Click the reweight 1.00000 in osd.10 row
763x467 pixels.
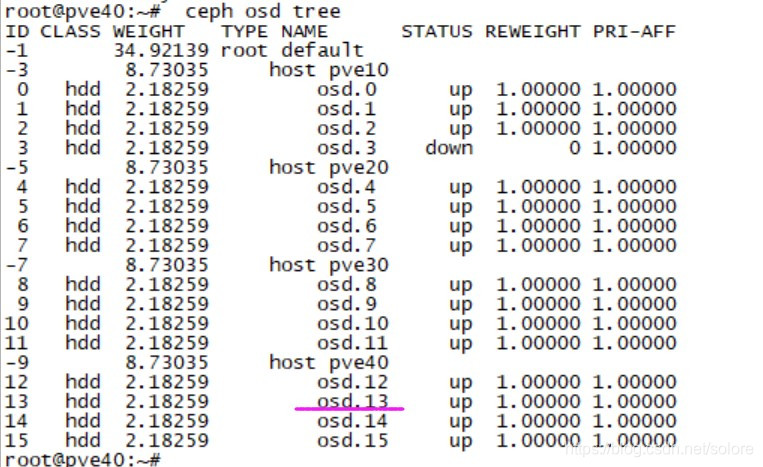tap(538, 323)
